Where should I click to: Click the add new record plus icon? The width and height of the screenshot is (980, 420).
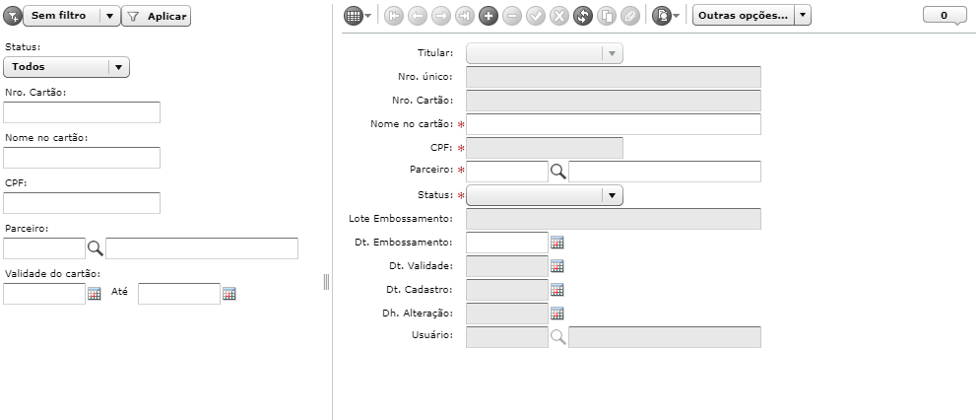coord(489,16)
